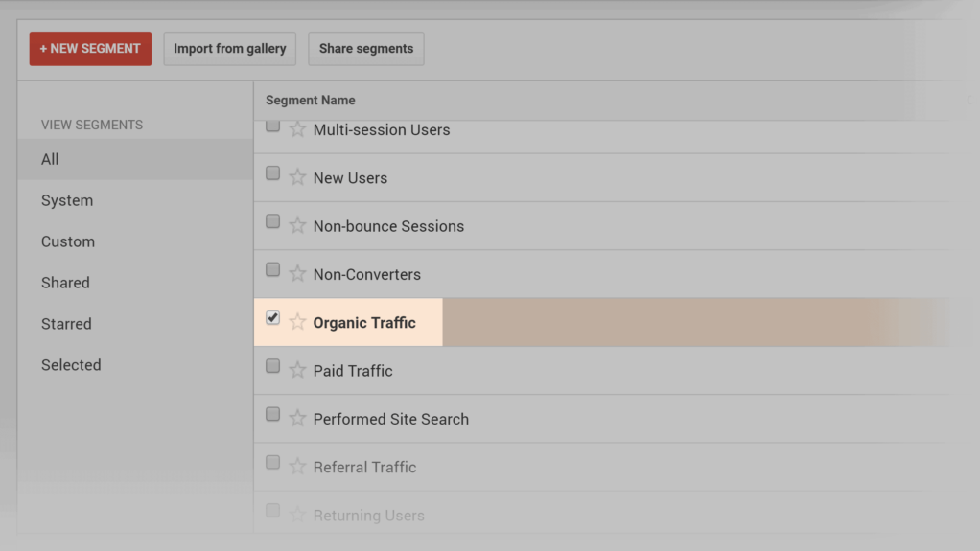Screen dimensions: 980x551
Task: Click the + NEW SEGMENT button
Action: (x=90, y=49)
